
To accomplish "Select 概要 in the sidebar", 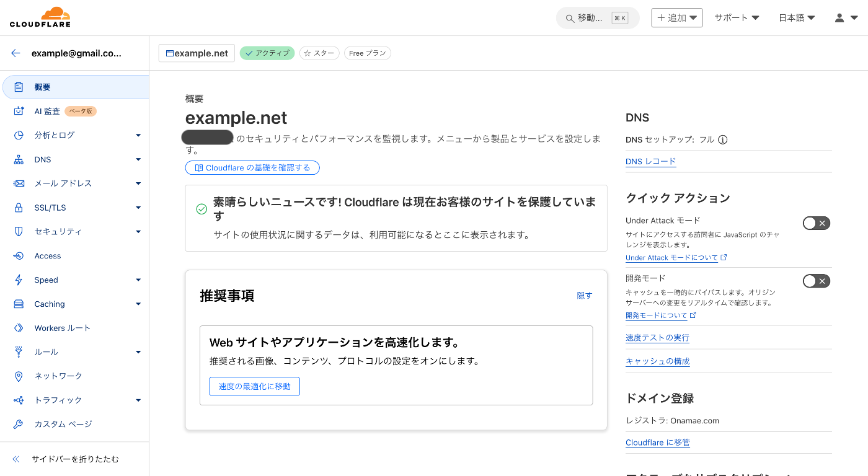I will pos(76,87).
